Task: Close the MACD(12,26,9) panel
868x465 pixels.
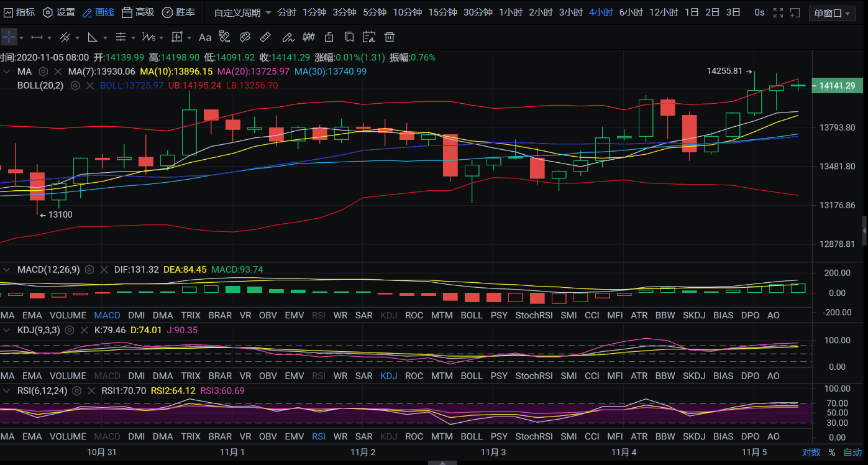Action: coord(104,270)
